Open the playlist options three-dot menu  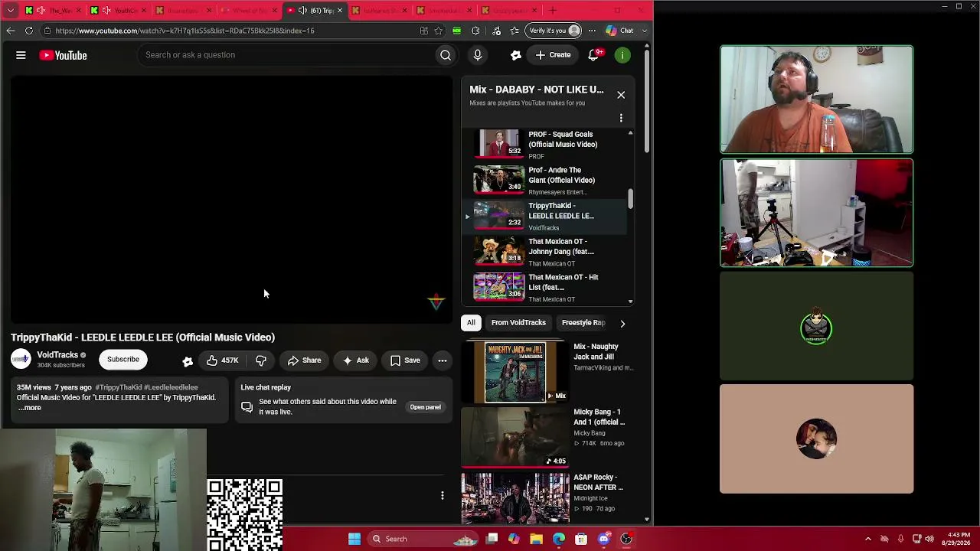pos(621,118)
